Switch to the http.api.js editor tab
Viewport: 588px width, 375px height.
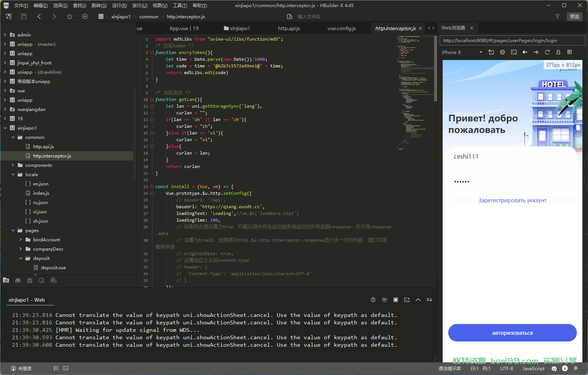coord(289,28)
